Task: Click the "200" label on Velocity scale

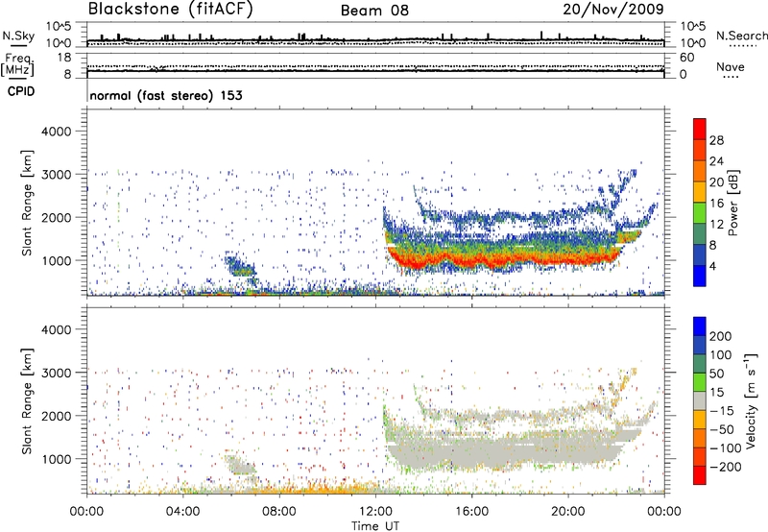Action: tap(721, 336)
